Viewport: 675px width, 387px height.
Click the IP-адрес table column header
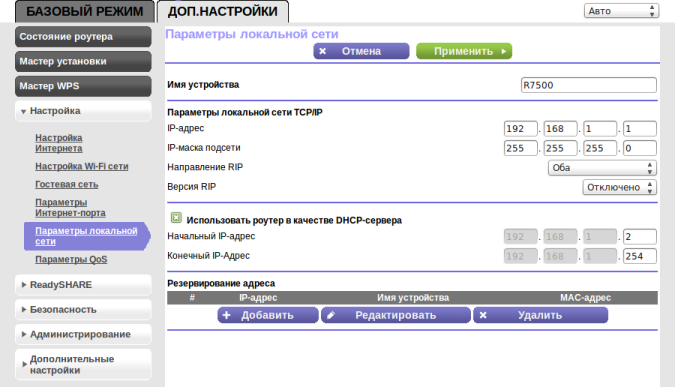pyautogui.click(x=258, y=297)
